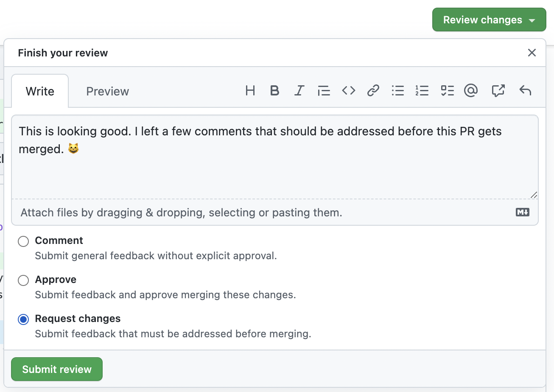
Task: Mention a user with the @ icon
Action: [471, 90]
